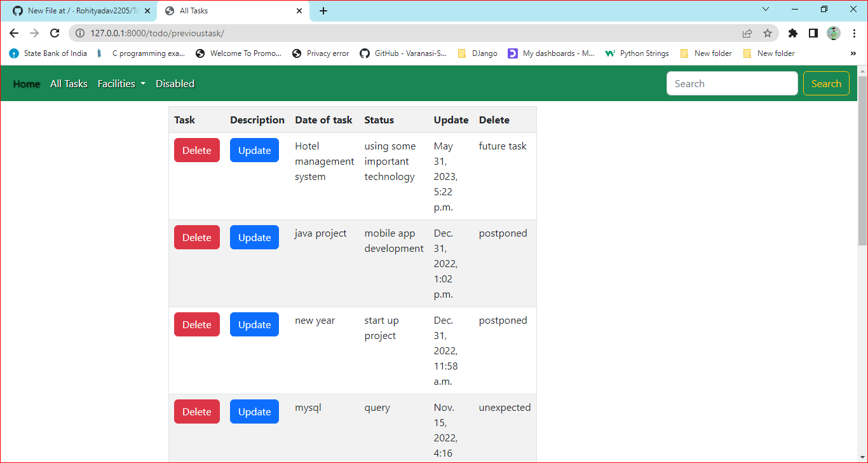Open the State Bank of India bookmark
Image resolution: width=868 pixels, height=463 pixels.
[48, 53]
